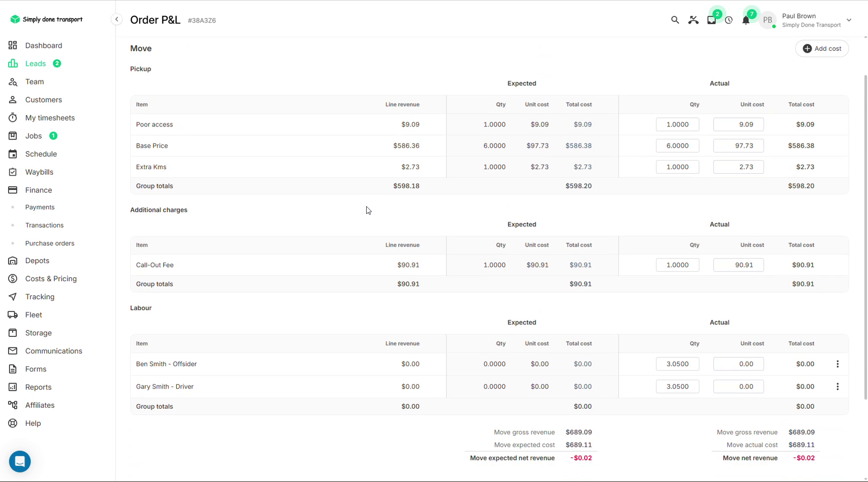Open Costs & Pricing
The image size is (868, 482).
(x=51, y=279)
